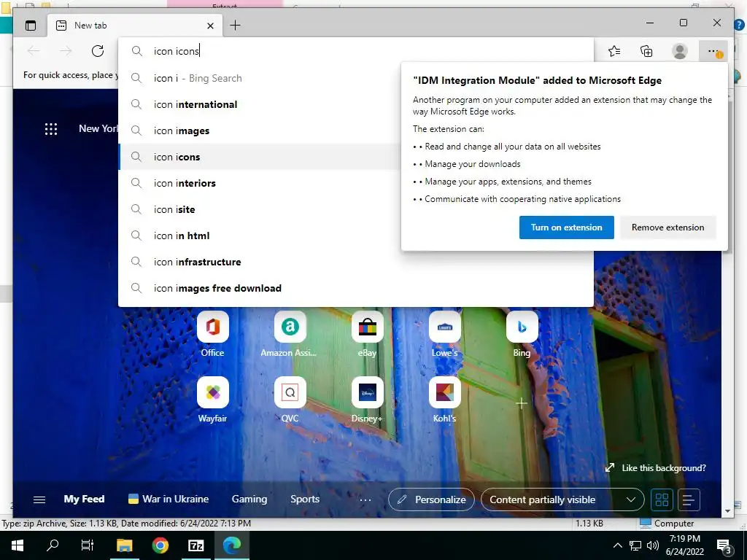Click the Personalize button
Screen dimensions: 747x560
coord(431,499)
